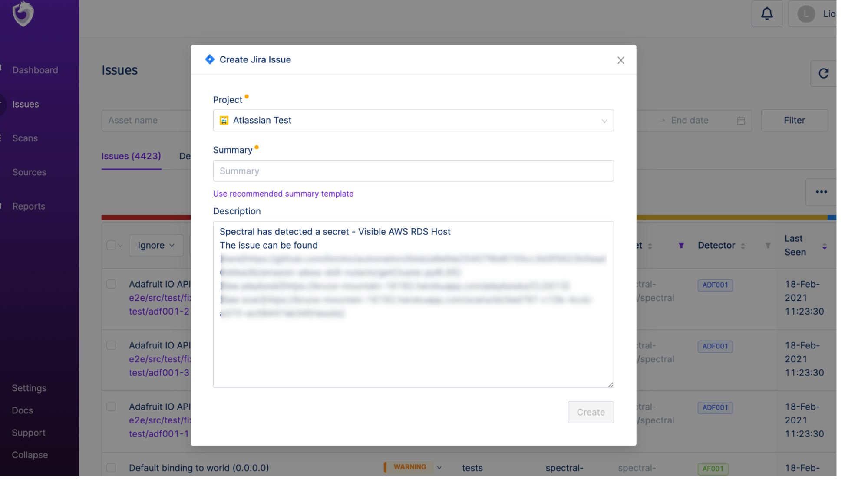Click the Spectral logo in sidebar
This screenshot has height=479, width=868.
click(23, 14)
